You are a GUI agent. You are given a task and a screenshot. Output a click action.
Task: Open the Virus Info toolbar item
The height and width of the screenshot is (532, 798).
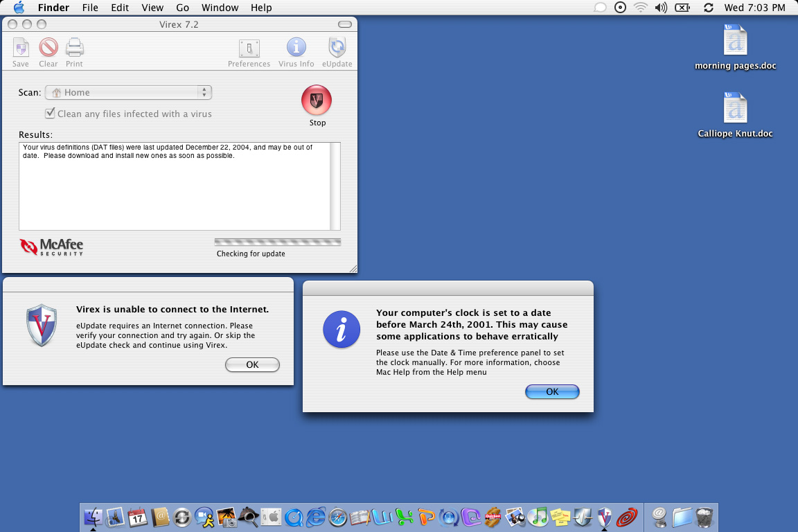click(296, 52)
